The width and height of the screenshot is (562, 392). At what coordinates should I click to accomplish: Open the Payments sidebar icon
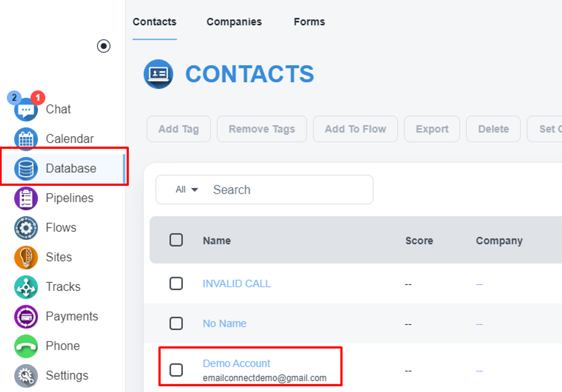click(x=26, y=317)
